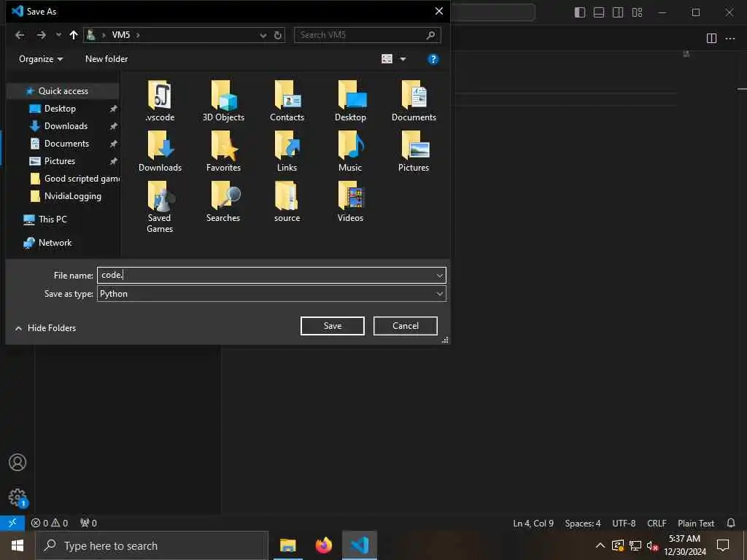The width and height of the screenshot is (747, 560).
Task: Select the Pictures folder in file list
Action: pyautogui.click(x=414, y=152)
